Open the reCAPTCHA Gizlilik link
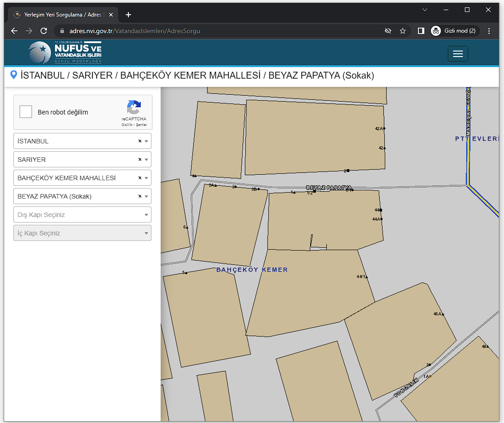This screenshot has height=423, width=504. (x=127, y=125)
